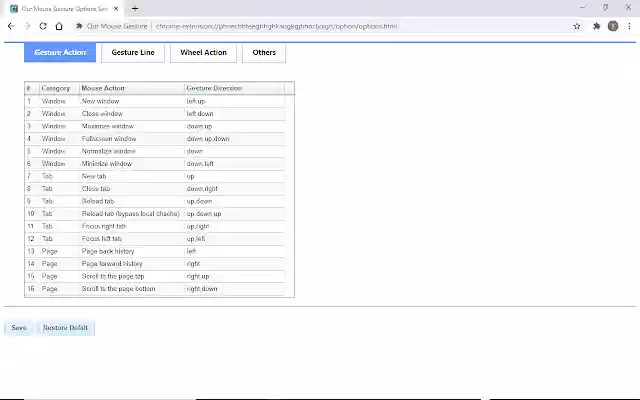Select the Fullscreen window row

coord(155,139)
